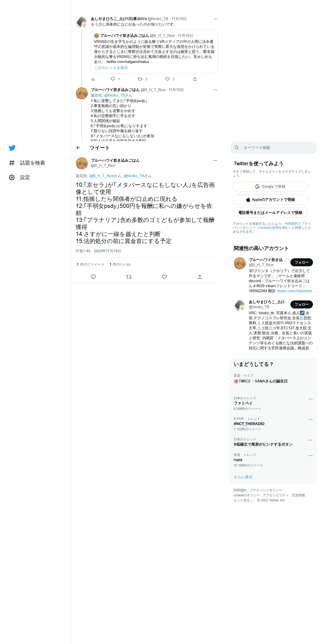This screenshot has width=322, height=644.
Task: Open the more options menu on the main tweet
Action: click(215, 160)
